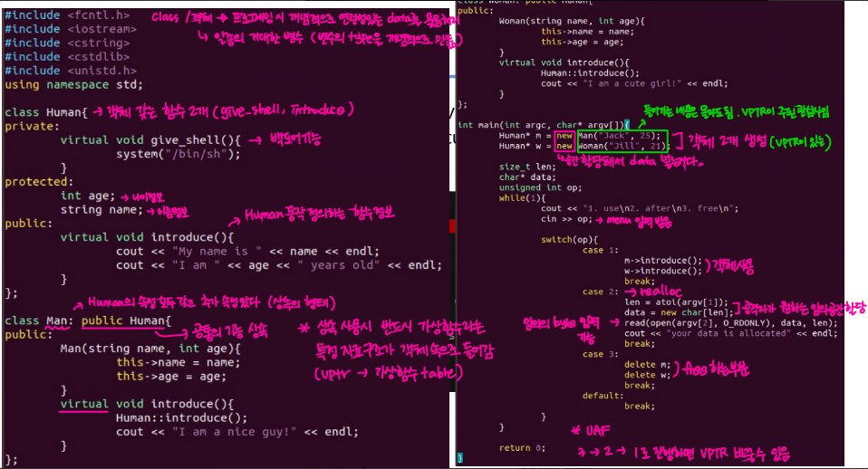Screen dimensions: 868x469
Task: Select the 'delete w;' statement
Action: (x=647, y=375)
